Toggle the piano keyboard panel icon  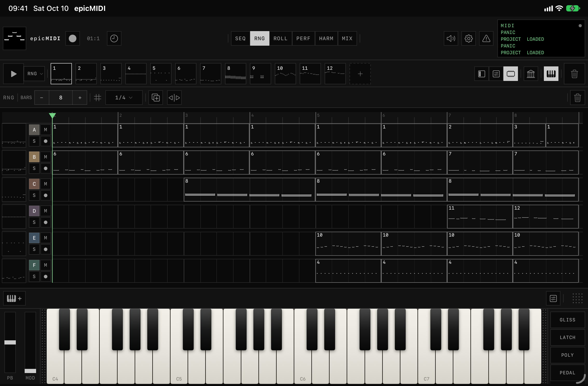(551, 74)
